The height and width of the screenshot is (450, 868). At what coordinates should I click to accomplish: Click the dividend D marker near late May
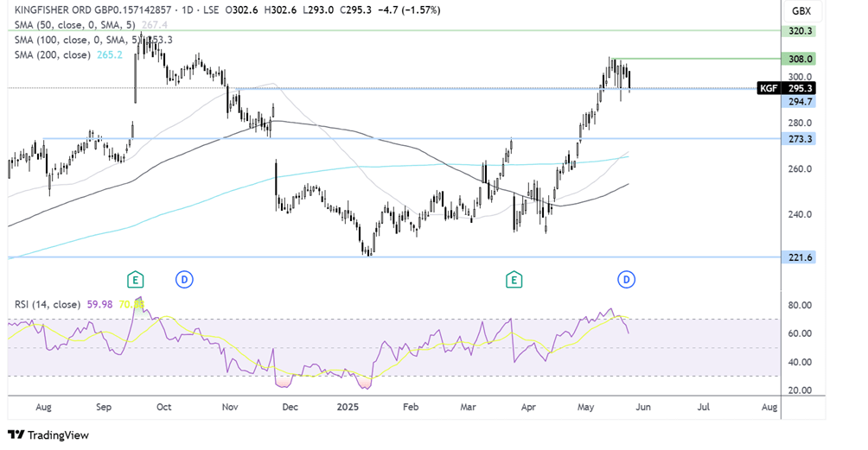point(626,280)
